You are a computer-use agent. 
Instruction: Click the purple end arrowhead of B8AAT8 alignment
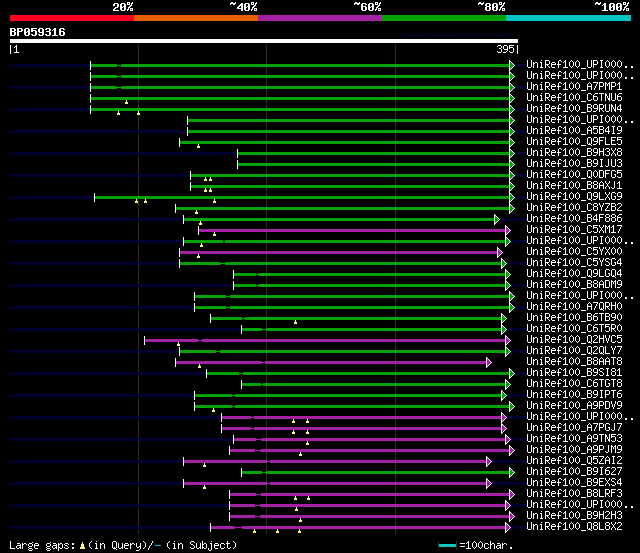(489, 363)
